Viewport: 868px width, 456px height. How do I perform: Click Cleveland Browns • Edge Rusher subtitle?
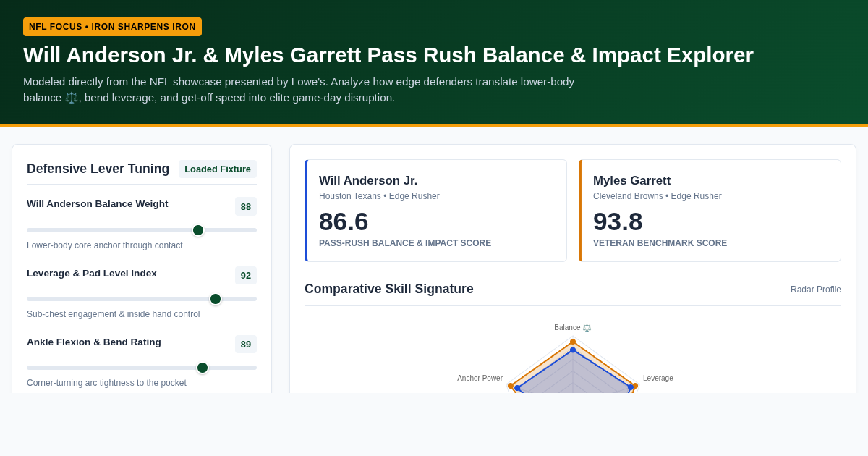(x=658, y=196)
